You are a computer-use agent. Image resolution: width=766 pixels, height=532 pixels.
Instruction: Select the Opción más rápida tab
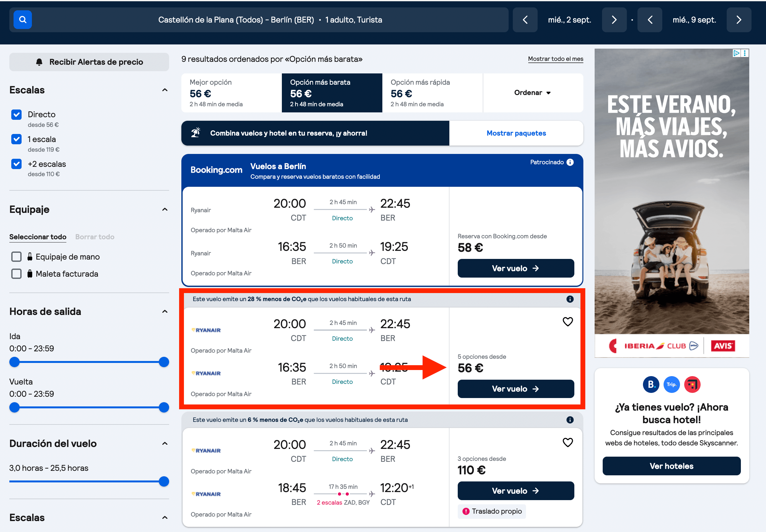pyautogui.click(x=432, y=93)
